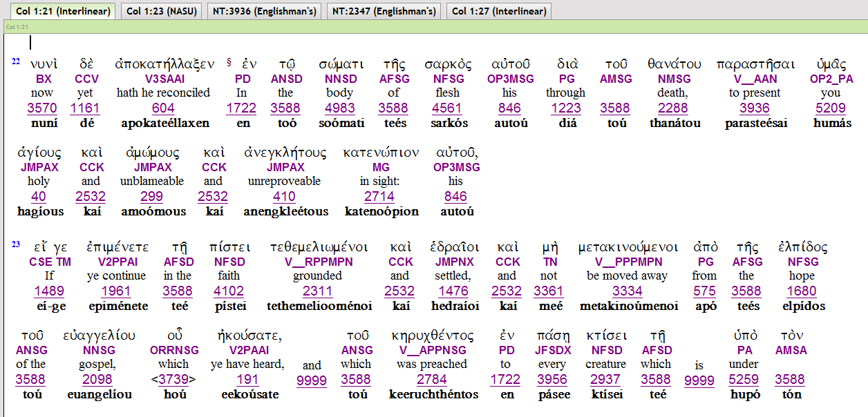Open Strong's number 3570 link
Image resolution: width=868 pixels, height=417 pixels.
pyautogui.click(x=43, y=108)
